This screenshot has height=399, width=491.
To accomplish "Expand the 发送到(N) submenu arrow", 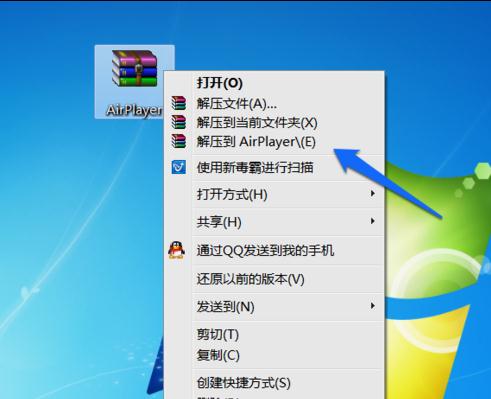I will point(373,306).
